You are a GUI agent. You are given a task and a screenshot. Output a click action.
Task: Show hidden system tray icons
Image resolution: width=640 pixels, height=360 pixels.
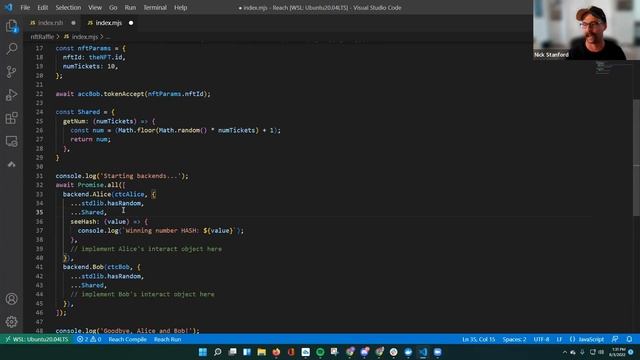(565, 352)
